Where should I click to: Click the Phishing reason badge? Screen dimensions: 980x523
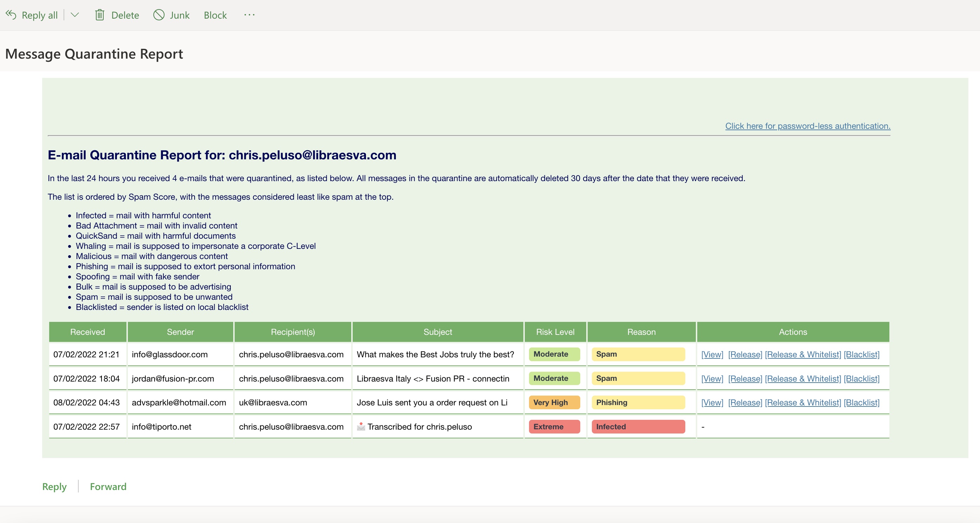[x=638, y=403]
